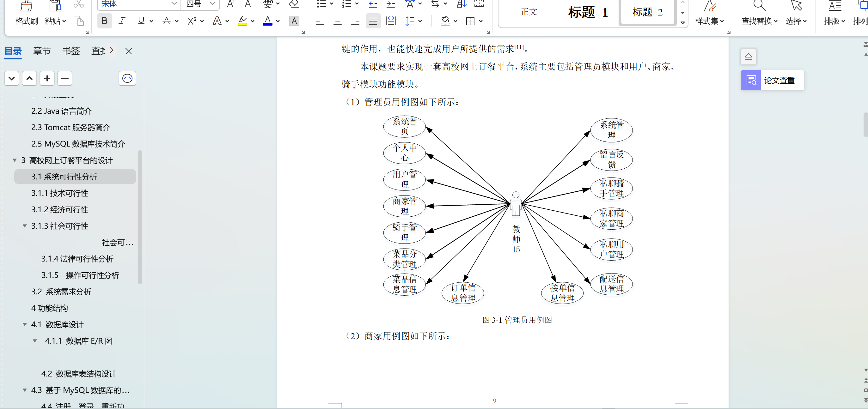Select 3.2 系统需求分析 in outline
This screenshot has width=868, height=409.
[x=61, y=292]
